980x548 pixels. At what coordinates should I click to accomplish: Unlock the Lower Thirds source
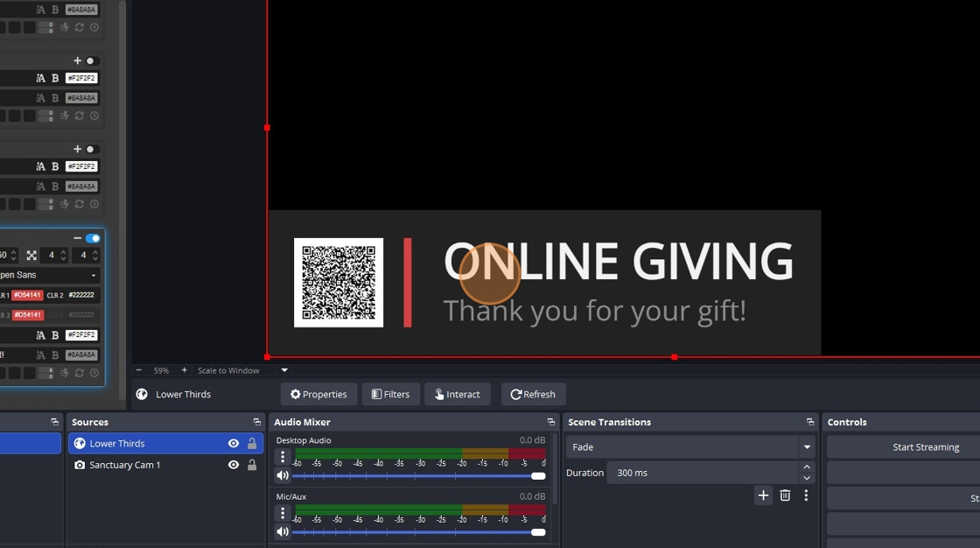tap(252, 444)
